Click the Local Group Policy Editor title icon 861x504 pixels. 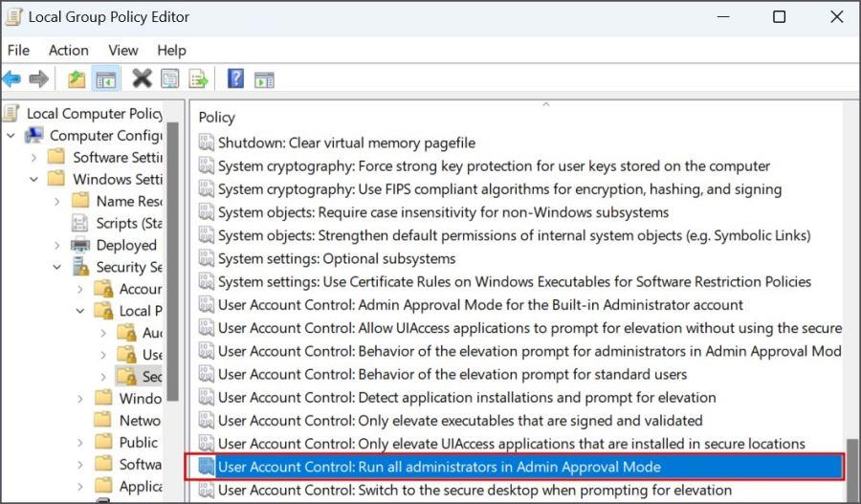point(13,17)
